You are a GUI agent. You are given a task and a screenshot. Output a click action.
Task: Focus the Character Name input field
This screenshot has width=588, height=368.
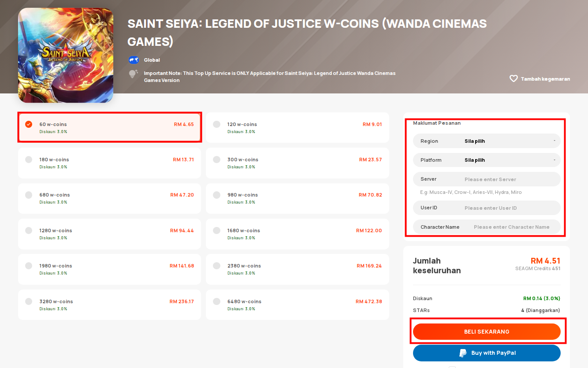click(x=487, y=227)
